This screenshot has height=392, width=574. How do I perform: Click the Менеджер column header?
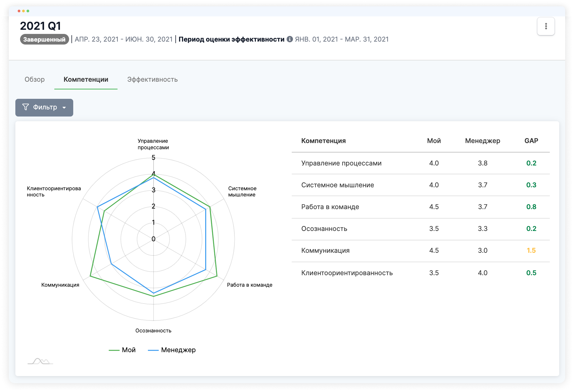point(482,141)
